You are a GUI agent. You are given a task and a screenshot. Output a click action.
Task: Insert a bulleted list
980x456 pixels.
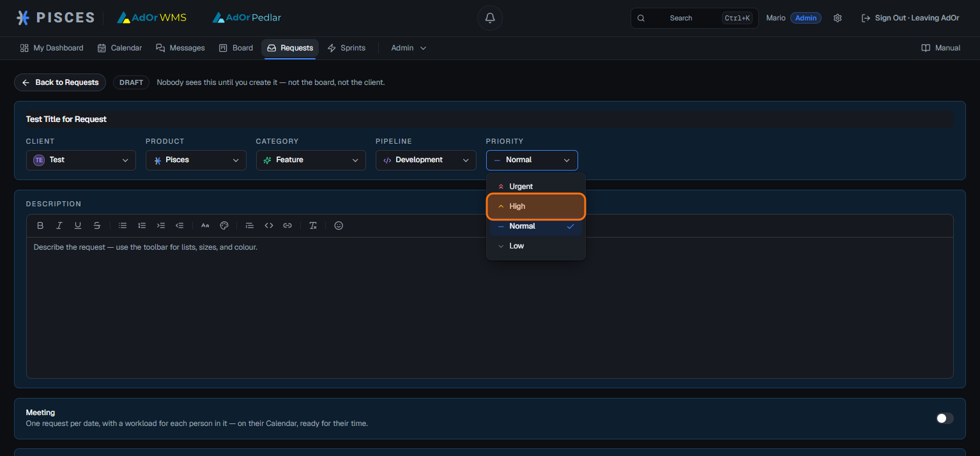[x=123, y=225]
